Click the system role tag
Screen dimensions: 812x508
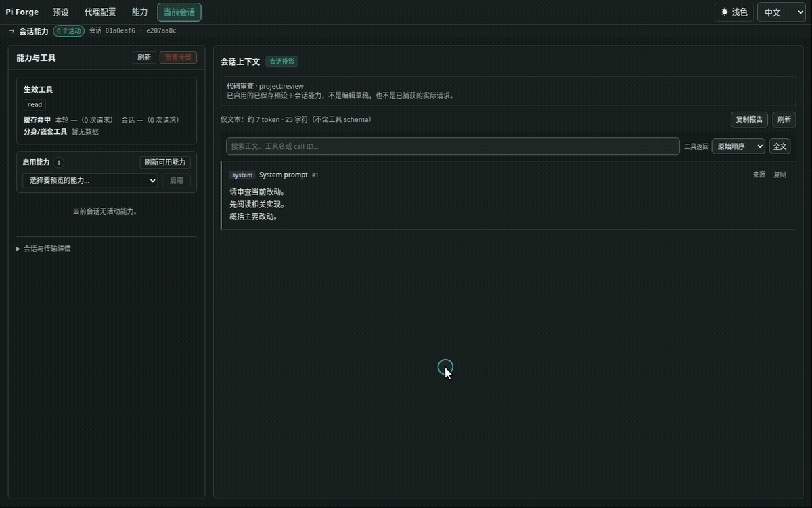coord(242,175)
